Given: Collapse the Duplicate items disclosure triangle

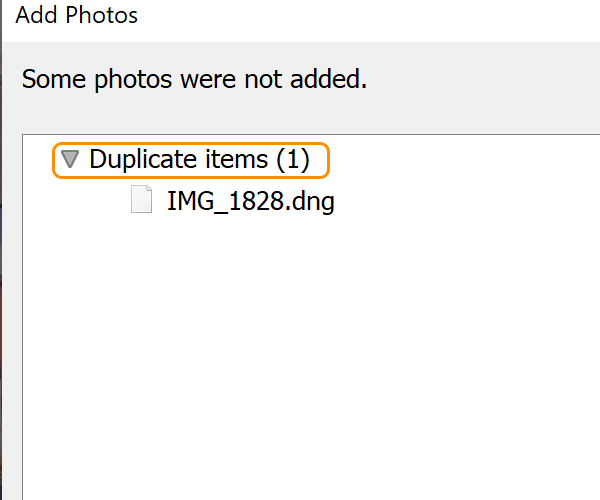Looking at the screenshot, I should point(69,158).
